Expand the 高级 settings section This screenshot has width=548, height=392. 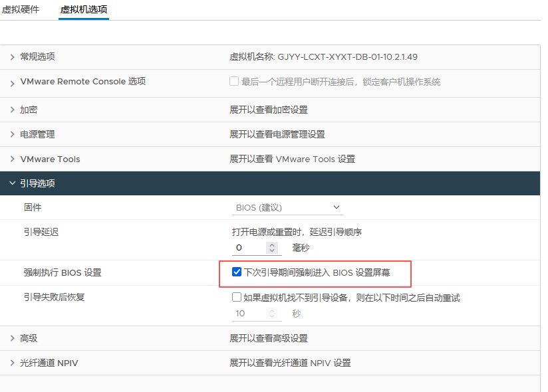click(x=12, y=338)
